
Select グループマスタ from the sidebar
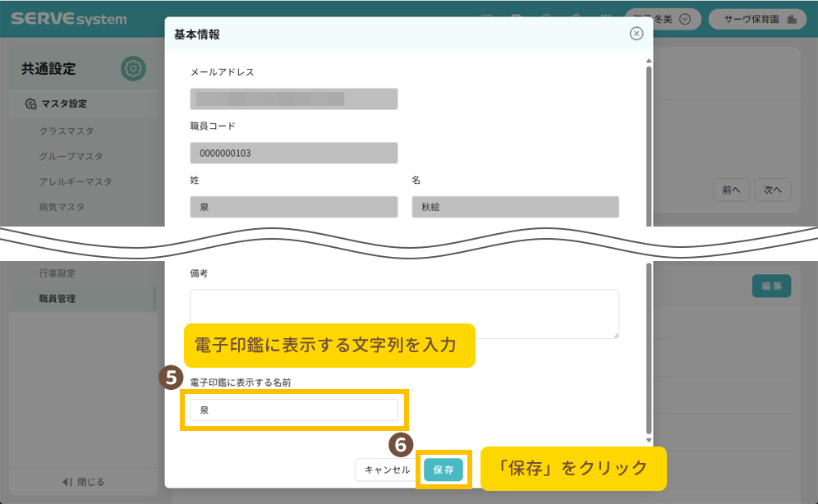71,156
